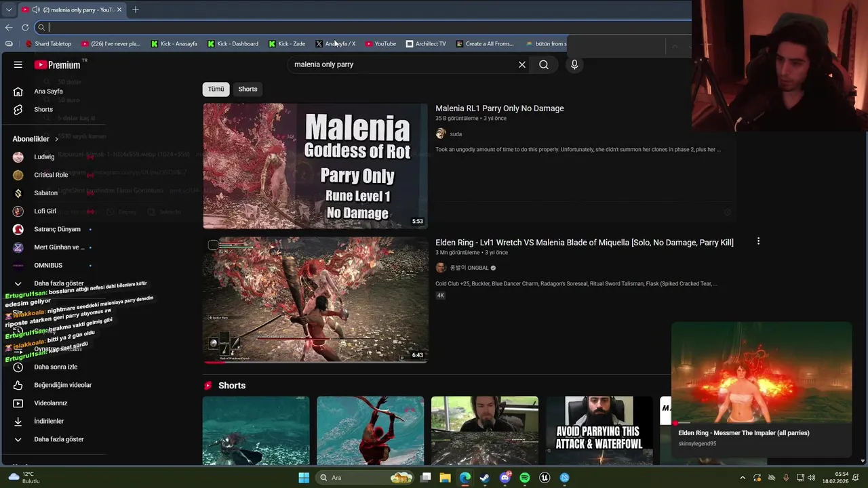Open Kick - Dashboard bookmark
Screen dimensions: 868x488
tap(233, 43)
